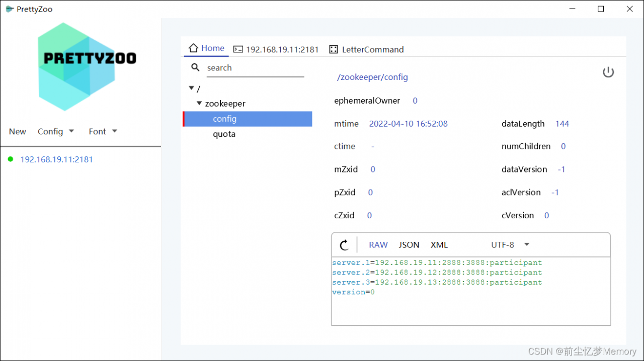Viewport: 644px width, 361px height.
Task: Click the cZxid label
Action: [x=344, y=215]
